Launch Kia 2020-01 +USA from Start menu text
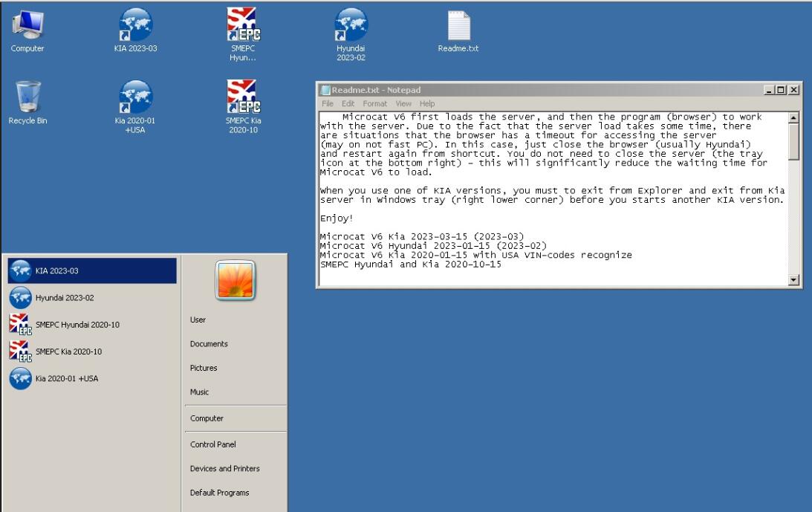The image size is (812, 512). pyautogui.click(x=67, y=379)
